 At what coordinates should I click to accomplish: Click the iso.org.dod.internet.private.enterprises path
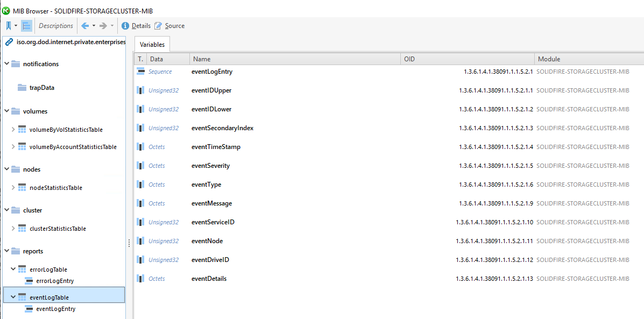click(x=70, y=42)
